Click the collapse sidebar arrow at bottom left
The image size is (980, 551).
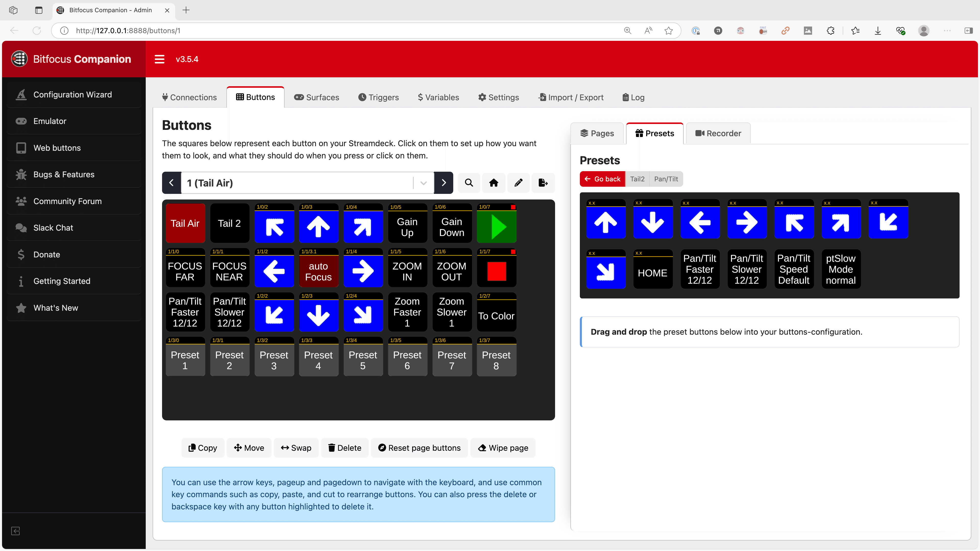tap(16, 531)
